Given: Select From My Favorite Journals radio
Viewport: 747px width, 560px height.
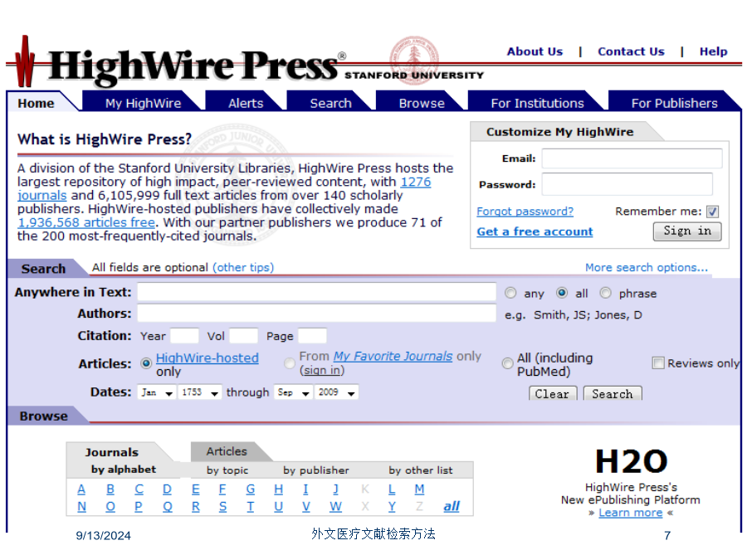Looking at the screenshot, I should [289, 363].
